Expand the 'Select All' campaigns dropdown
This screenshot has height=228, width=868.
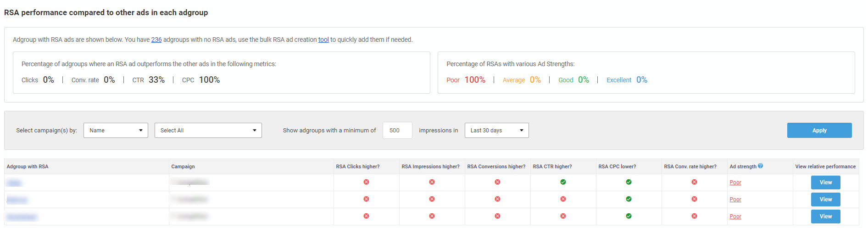coord(208,131)
